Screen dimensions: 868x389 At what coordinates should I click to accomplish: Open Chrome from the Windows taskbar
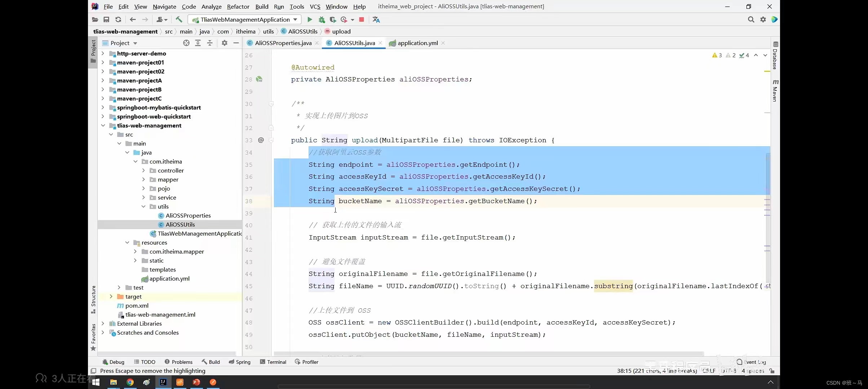click(130, 382)
